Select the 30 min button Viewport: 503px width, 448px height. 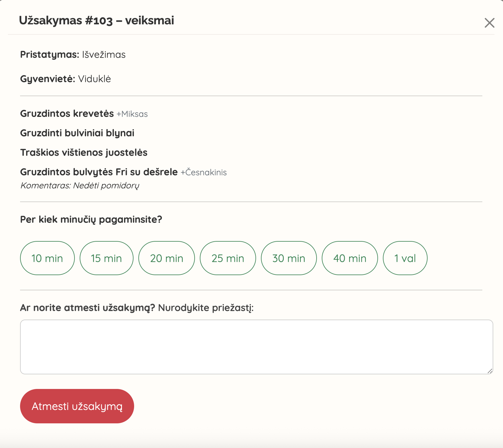pyautogui.click(x=289, y=258)
